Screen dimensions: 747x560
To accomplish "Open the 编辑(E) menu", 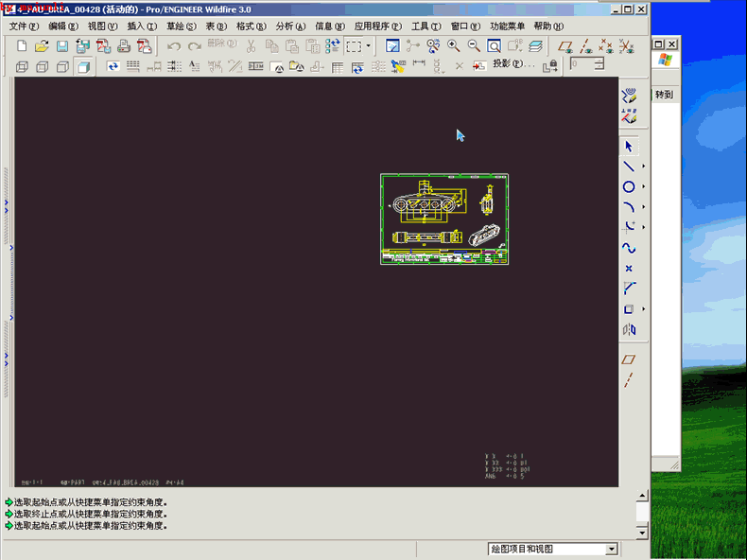I will point(63,26).
